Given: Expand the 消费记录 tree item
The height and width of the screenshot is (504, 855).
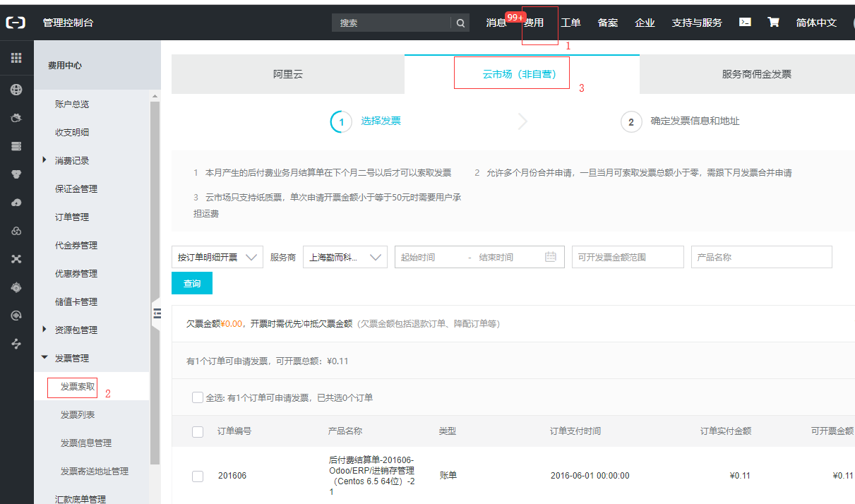Looking at the screenshot, I should coord(45,160).
